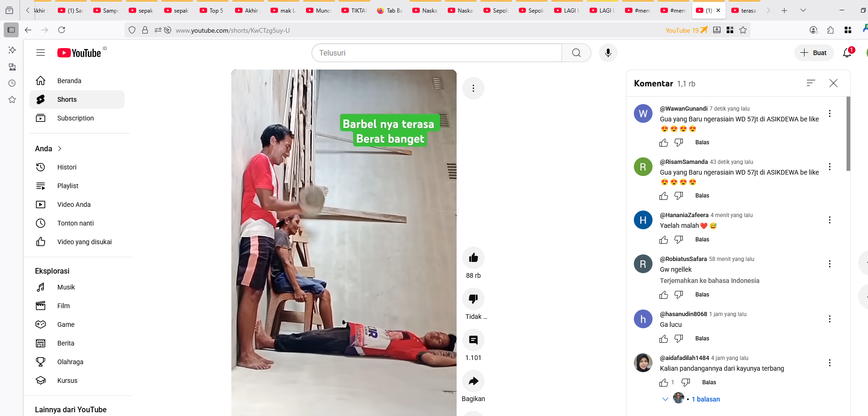Open options menu for @RobiatusSafara's comment
Image resolution: width=868 pixels, height=416 pixels.
click(830, 264)
